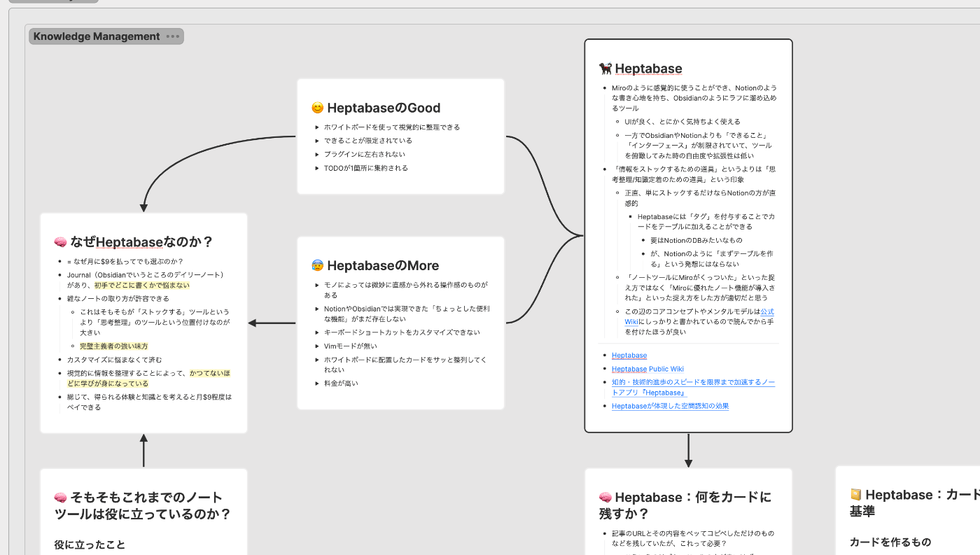Open the 知的・技術的進歩のスピード article link
Image resolution: width=980 pixels, height=555 pixels.
(693, 387)
